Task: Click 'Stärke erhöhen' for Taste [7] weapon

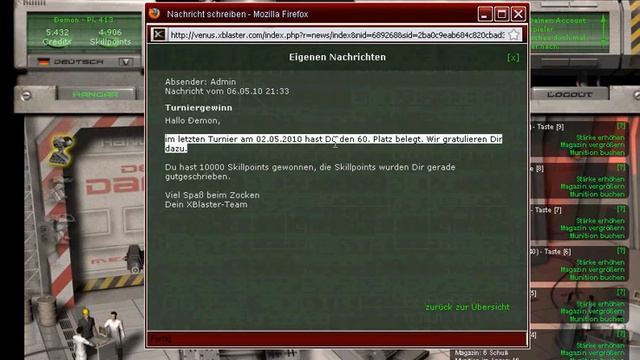Action: (x=600, y=221)
